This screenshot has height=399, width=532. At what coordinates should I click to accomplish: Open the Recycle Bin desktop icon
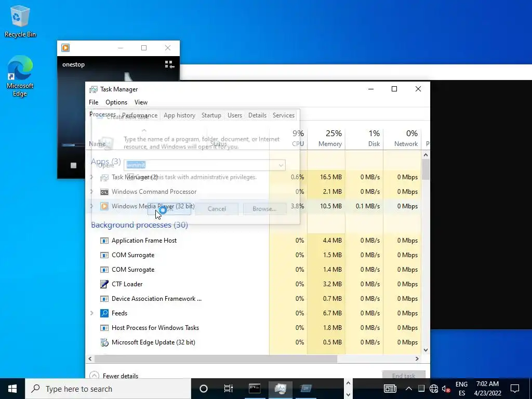20,21
